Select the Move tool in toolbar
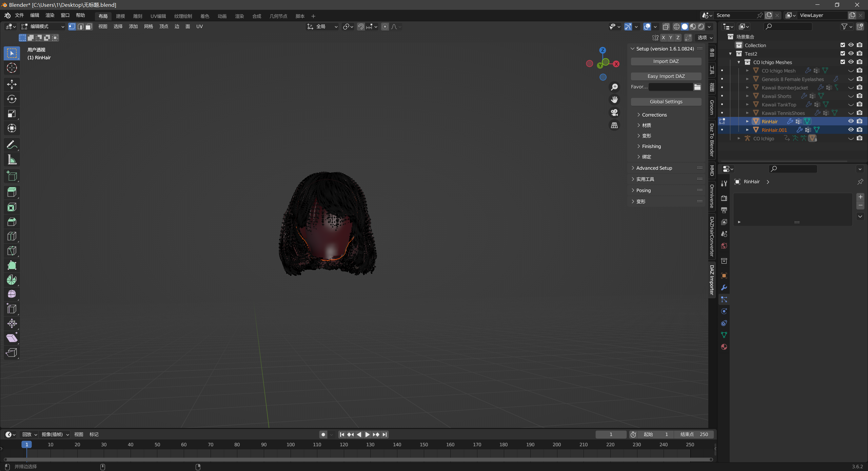This screenshot has width=868, height=471. coord(12,84)
